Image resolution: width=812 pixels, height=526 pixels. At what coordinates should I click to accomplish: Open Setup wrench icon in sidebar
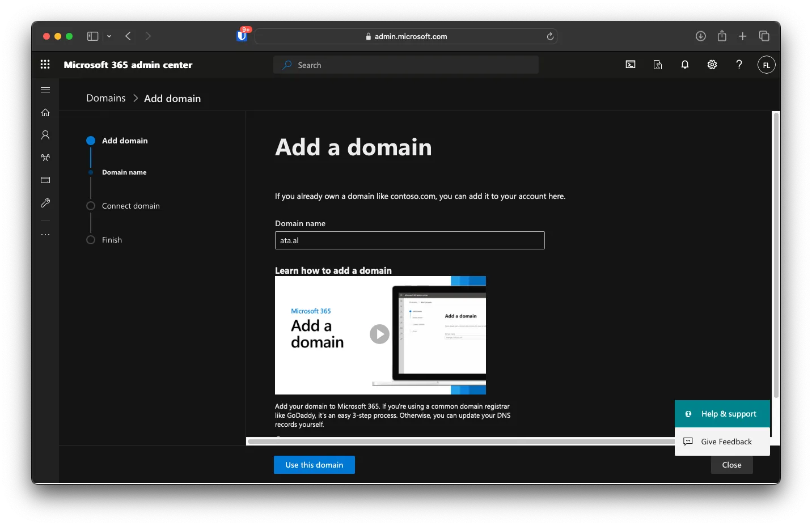point(45,203)
